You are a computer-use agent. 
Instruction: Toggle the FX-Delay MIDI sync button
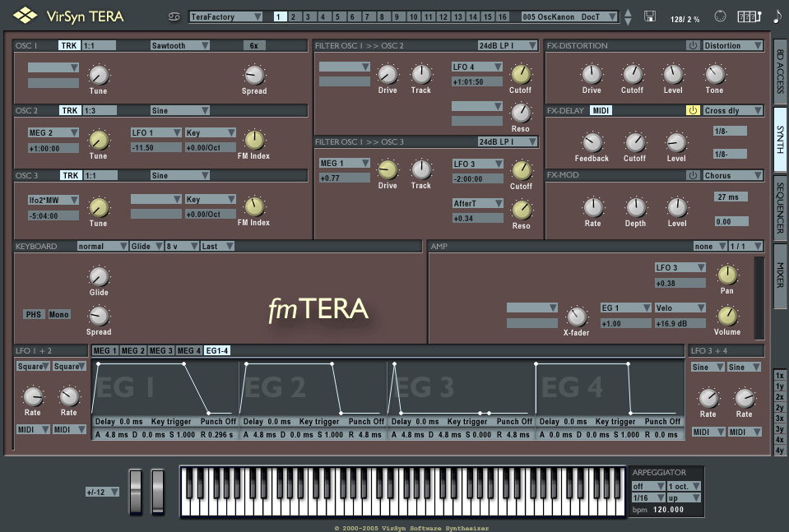coord(601,110)
